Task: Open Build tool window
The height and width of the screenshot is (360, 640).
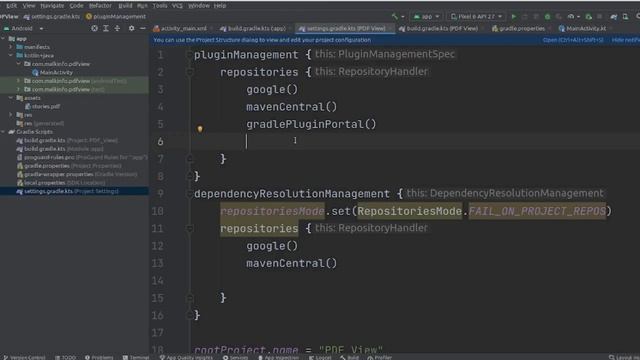Action: tap(350, 357)
